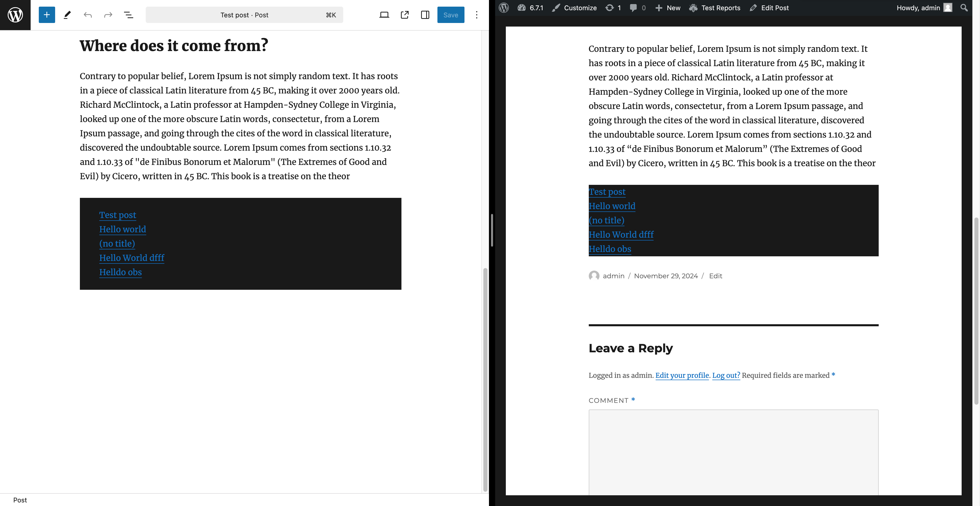Click the admin bar search magnifier icon
Image resolution: width=980 pixels, height=506 pixels.
click(x=964, y=8)
